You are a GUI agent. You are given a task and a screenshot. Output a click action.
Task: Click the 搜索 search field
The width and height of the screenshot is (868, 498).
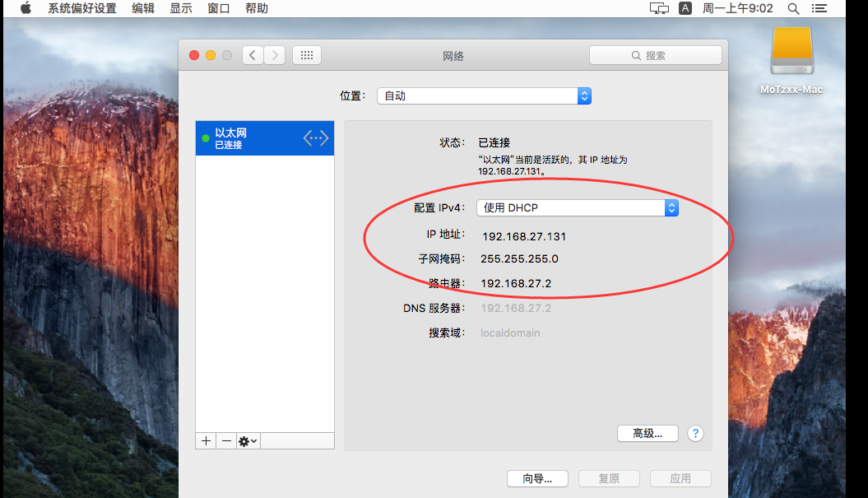[x=656, y=55]
